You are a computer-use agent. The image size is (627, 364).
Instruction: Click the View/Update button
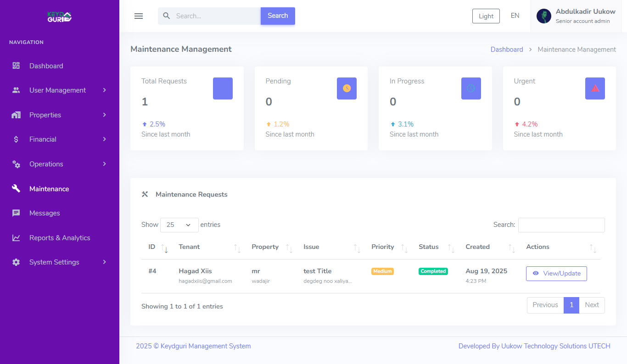[x=556, y=274]
